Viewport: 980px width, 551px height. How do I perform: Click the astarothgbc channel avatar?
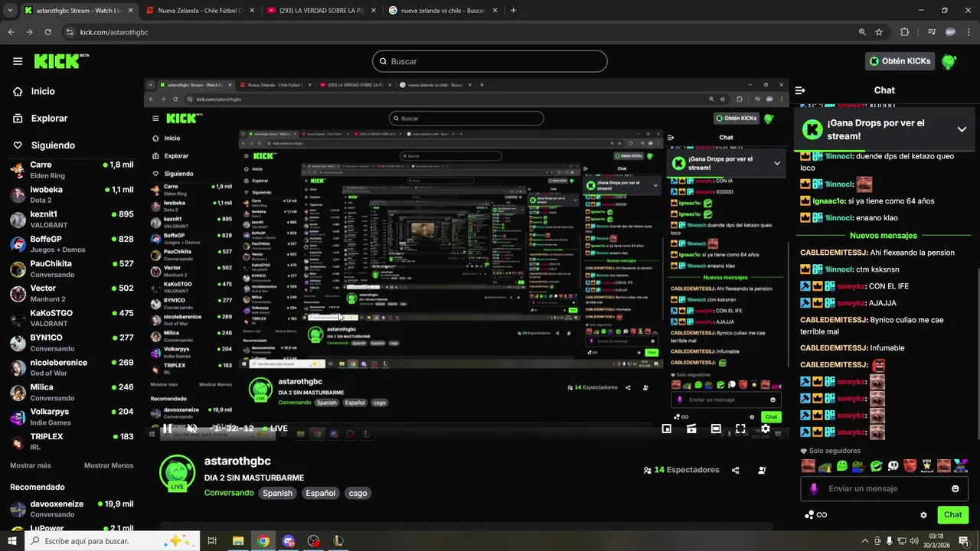coord(177,473)
